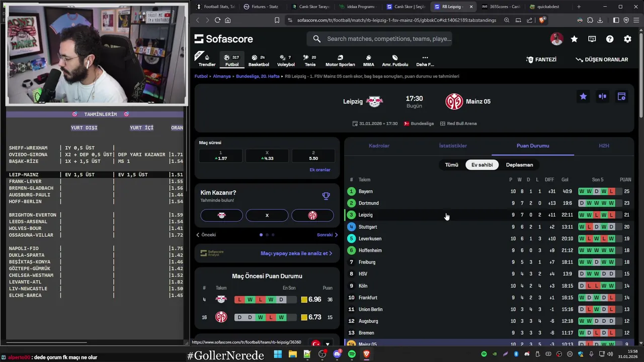Switch to the H2H tab
644x362 pixels.
click(x=604, y=146)
